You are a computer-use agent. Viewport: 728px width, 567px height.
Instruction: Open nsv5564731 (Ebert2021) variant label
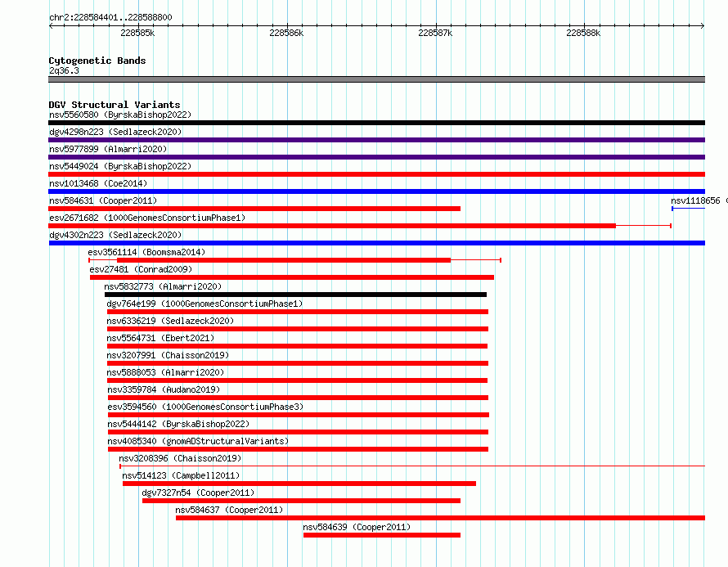pyautogui.click(x=160, y=338)
